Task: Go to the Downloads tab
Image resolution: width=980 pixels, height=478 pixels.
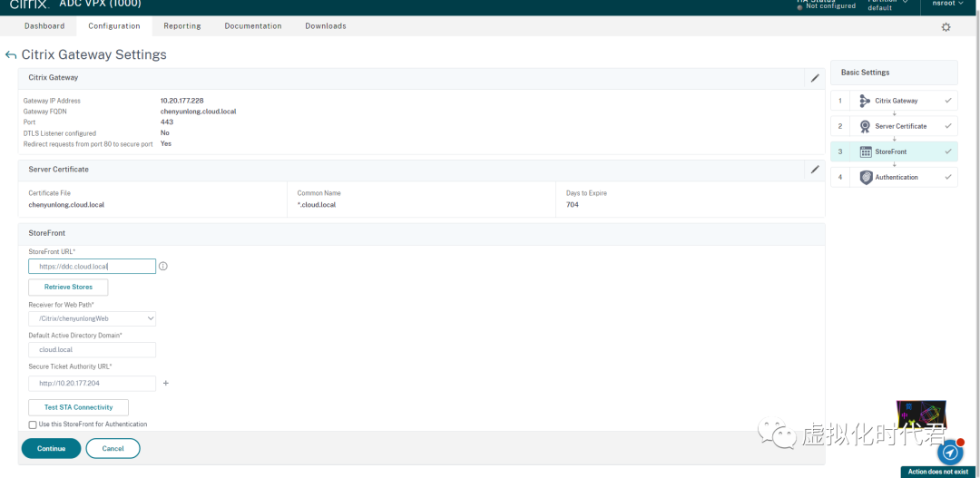Action: pyautogui.click(x=326, y=26)
